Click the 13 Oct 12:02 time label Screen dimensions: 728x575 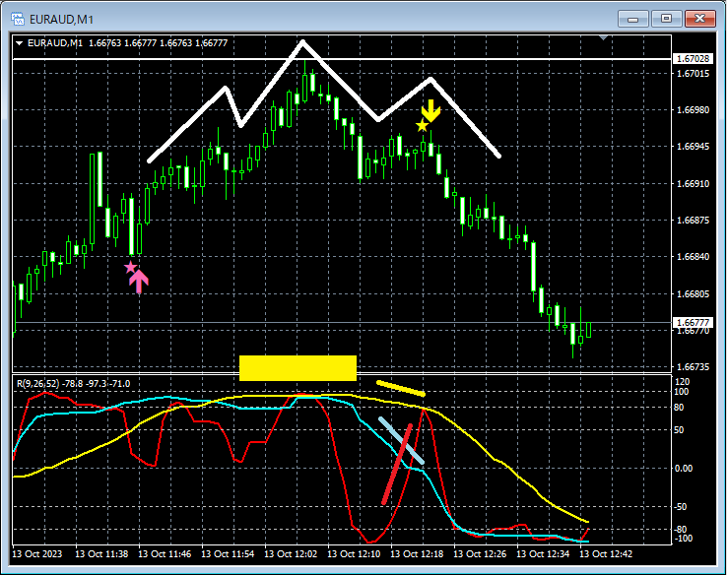(x=291, y=553)
